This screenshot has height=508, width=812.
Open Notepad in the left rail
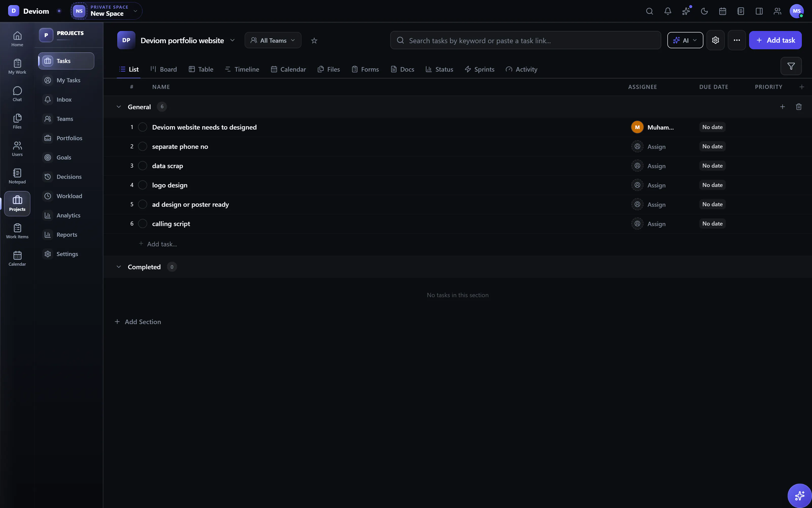tap(17, 176)
